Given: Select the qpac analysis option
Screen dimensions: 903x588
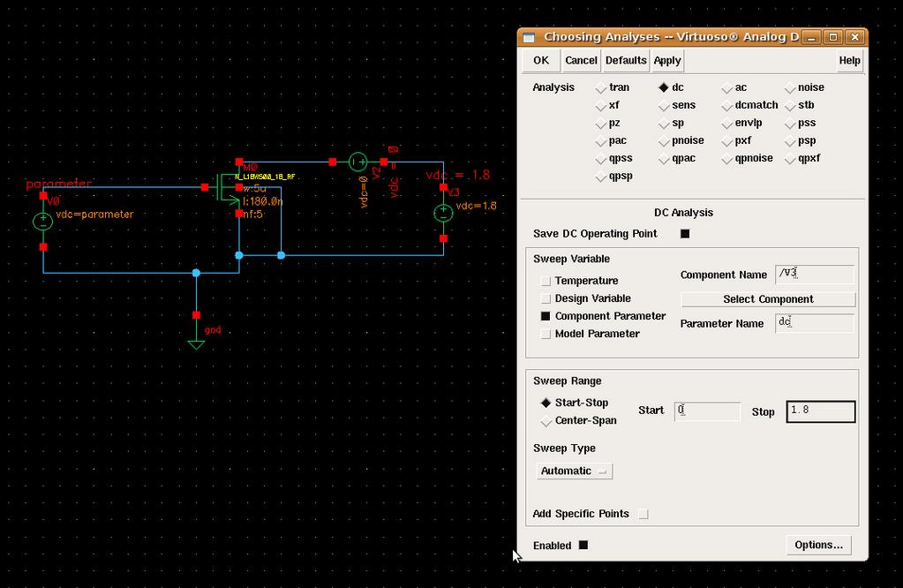Looking at the screenshot, I should tap(664, 158).
